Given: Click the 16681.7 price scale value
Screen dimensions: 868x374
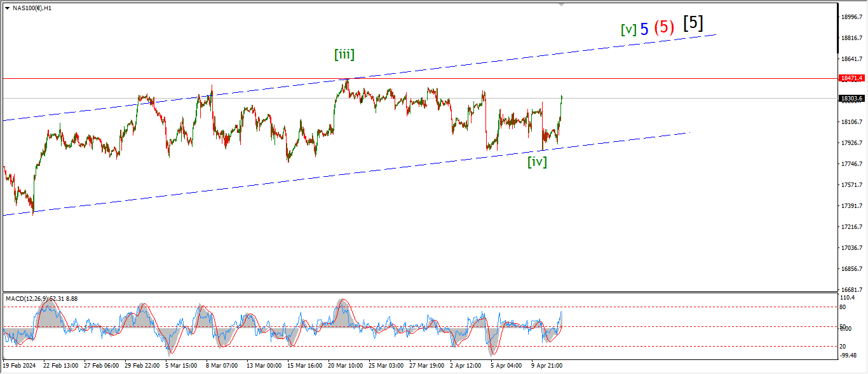Looking at the screenshot, I should [851, 289].
